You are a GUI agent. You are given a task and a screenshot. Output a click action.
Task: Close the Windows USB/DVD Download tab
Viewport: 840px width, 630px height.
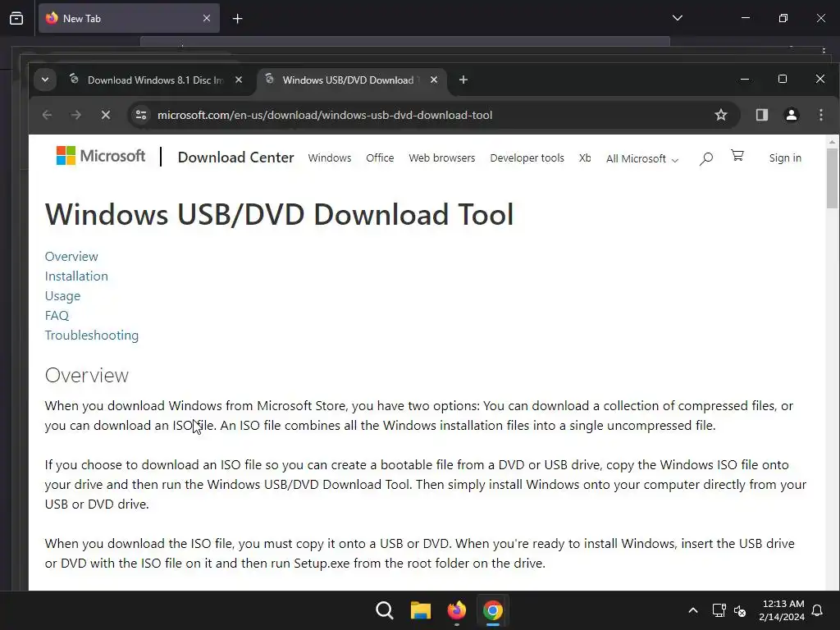(x=434, y=80)
